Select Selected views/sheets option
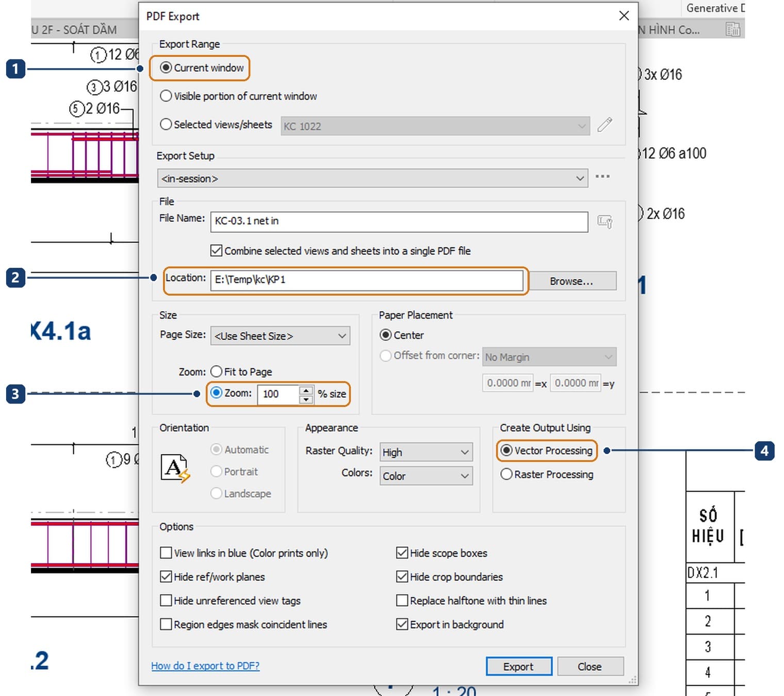 216,124
